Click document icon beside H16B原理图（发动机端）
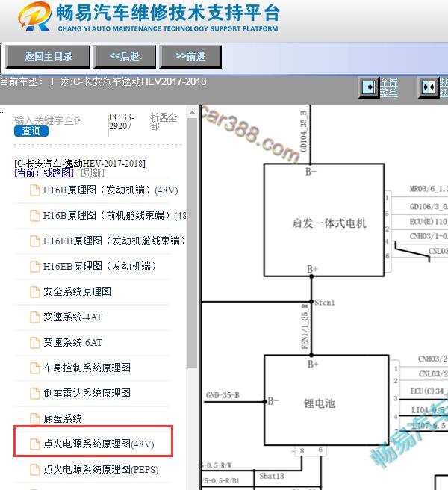Screen dimensions: 448x490 coord(35,190)
